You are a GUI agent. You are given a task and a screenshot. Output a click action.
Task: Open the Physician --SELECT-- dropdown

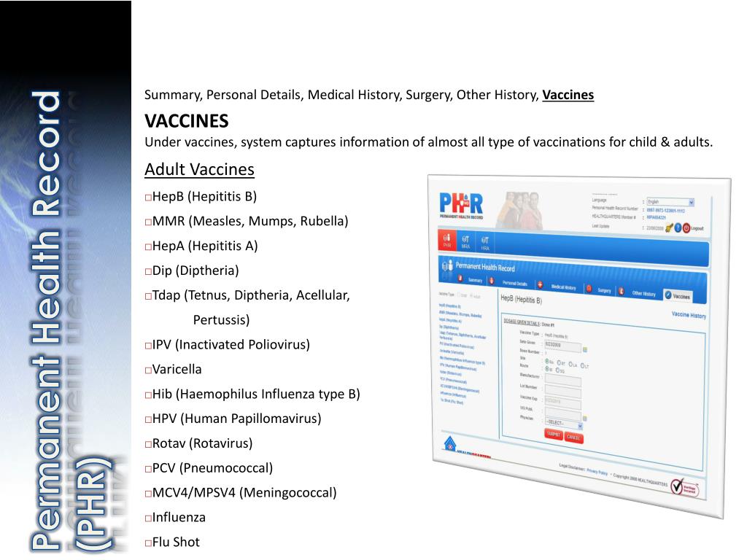[563, 424]
